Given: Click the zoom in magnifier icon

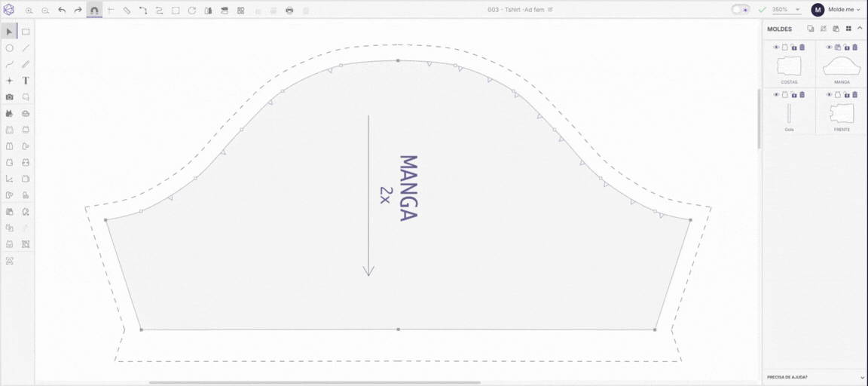Looking at the screenshot, I should (x=29, y=11).
